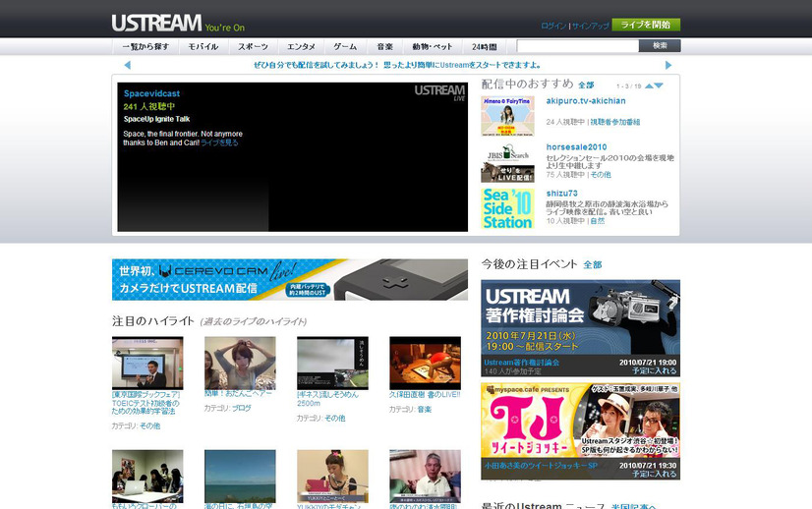Click the green ライブを開始 button
The height and width of the screenshot is (509, 812).
click(646, 25)
